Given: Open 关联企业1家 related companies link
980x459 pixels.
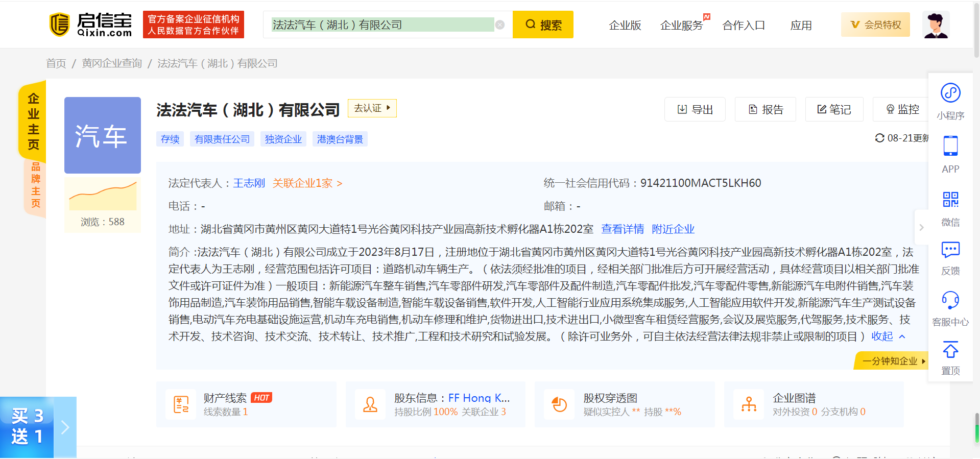Looking at the screenshot, I should (307, 183).
